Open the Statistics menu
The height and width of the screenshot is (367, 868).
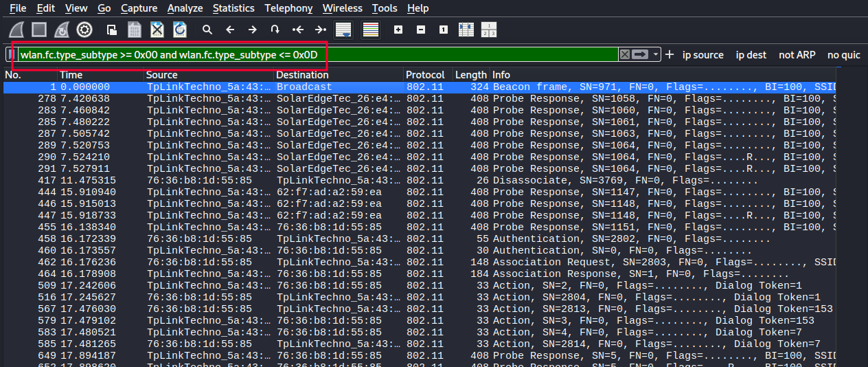(233, 8)
